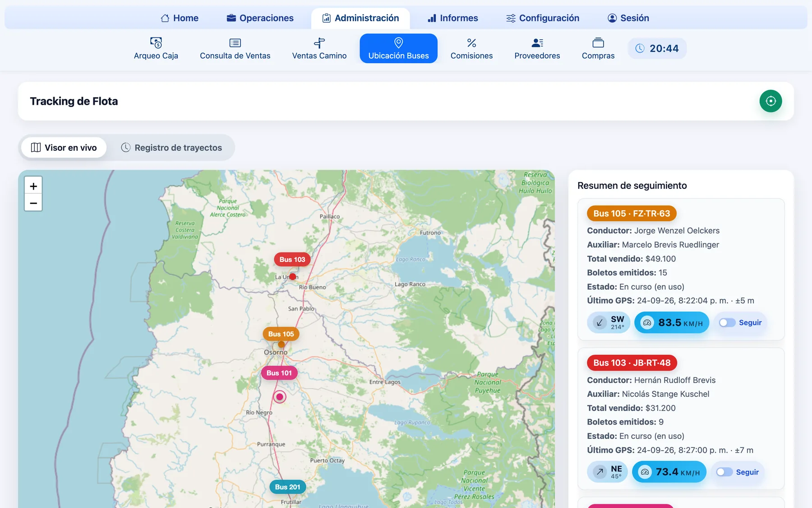Open the Administración menu
The image size is (812, 508).
pyautogui.click(x=360, y=18)
